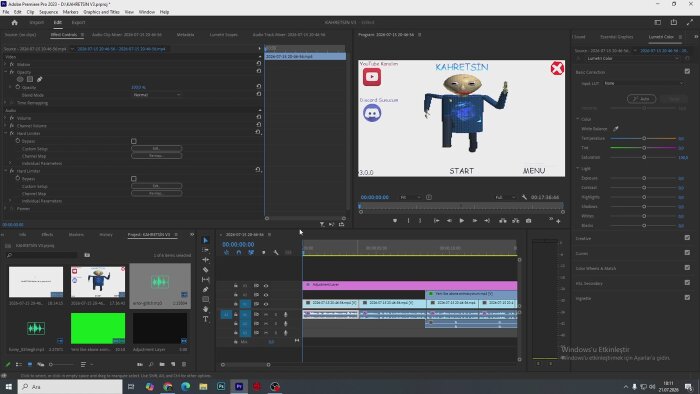Open Program monitor settings wrench

click(524, 197)
